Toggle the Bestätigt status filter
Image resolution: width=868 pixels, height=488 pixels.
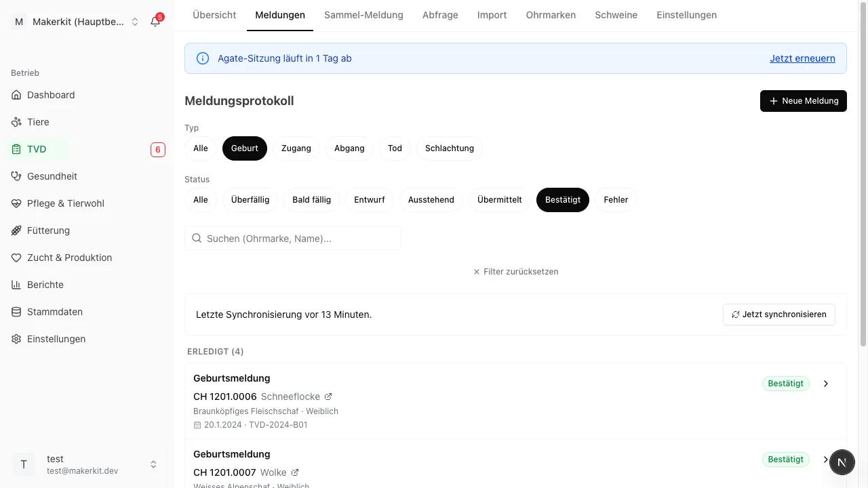click(x=563, y=200)
